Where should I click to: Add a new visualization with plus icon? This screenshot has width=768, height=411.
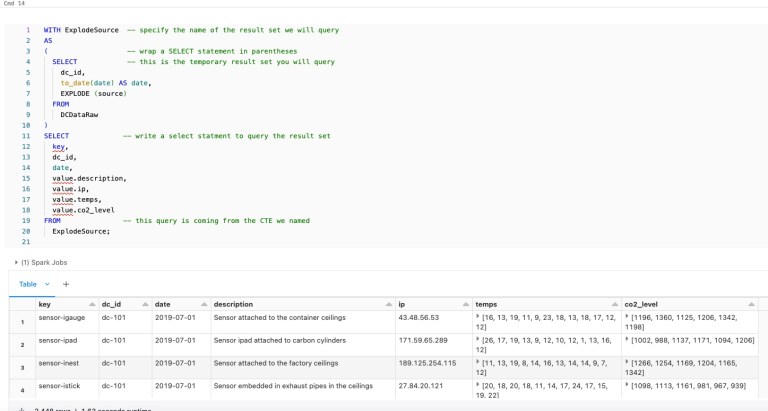click(x=66, y=284)
